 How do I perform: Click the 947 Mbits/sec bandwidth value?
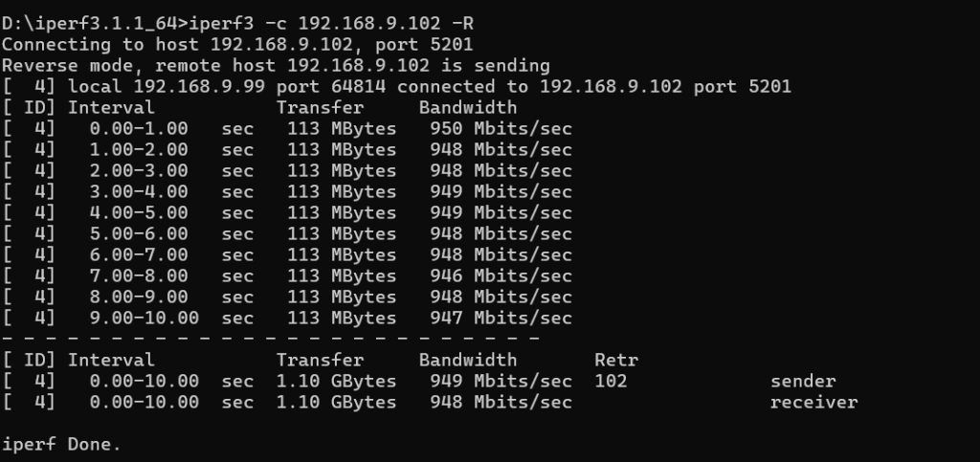[501, 318]
